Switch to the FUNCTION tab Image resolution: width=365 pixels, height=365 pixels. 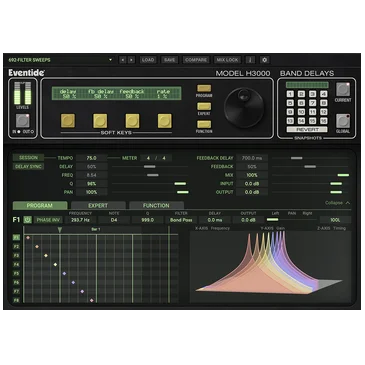coord(156,205)
